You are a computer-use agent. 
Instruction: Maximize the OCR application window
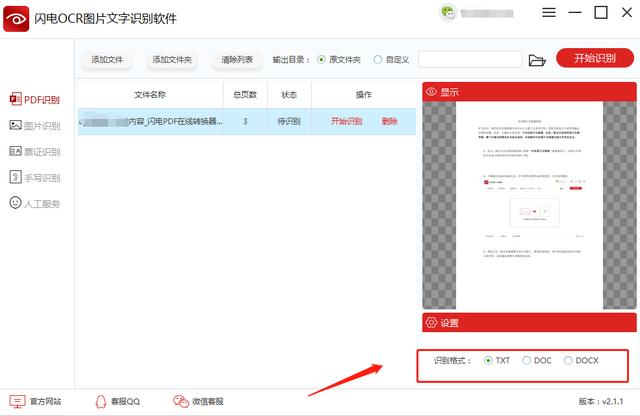tap(600, 13)
